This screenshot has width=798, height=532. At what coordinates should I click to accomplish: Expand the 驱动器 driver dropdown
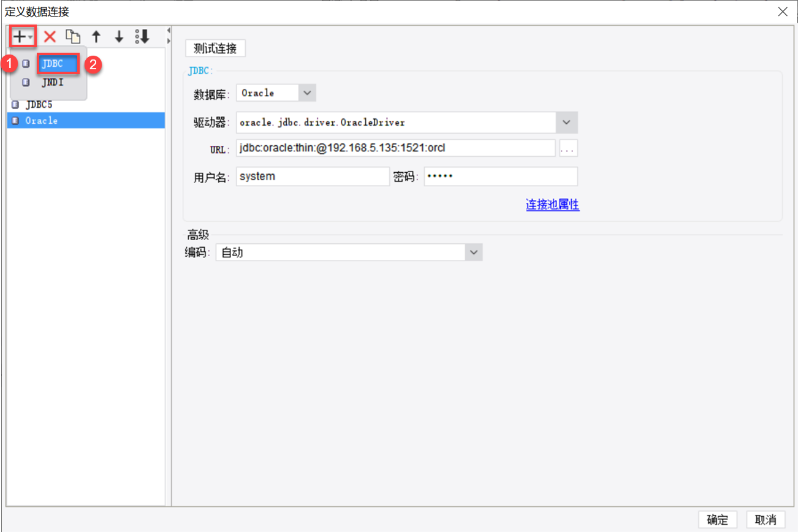566,123
